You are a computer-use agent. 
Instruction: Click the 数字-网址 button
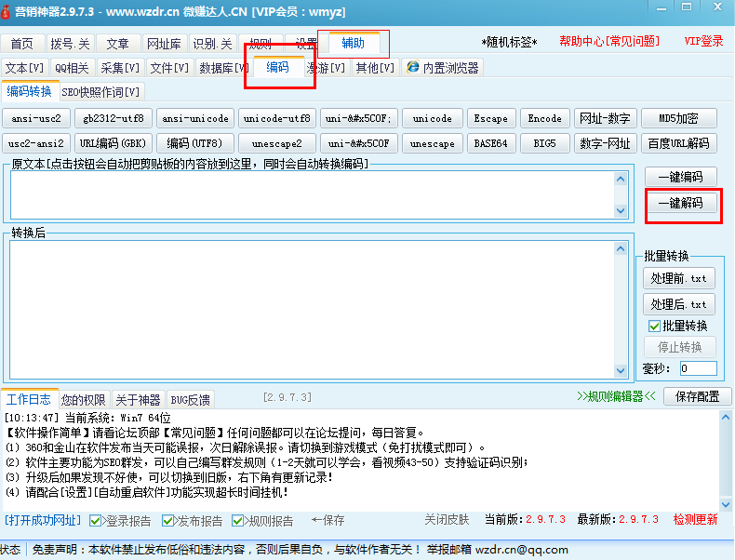pos(605,143)
